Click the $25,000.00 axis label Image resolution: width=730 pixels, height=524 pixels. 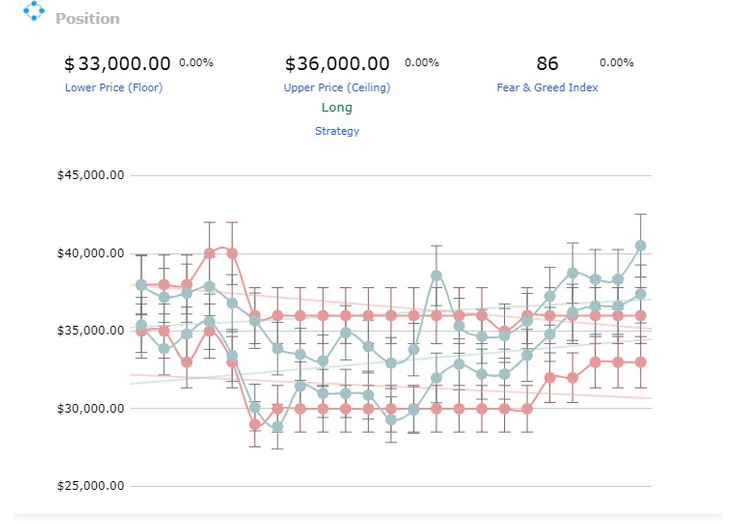90,486
